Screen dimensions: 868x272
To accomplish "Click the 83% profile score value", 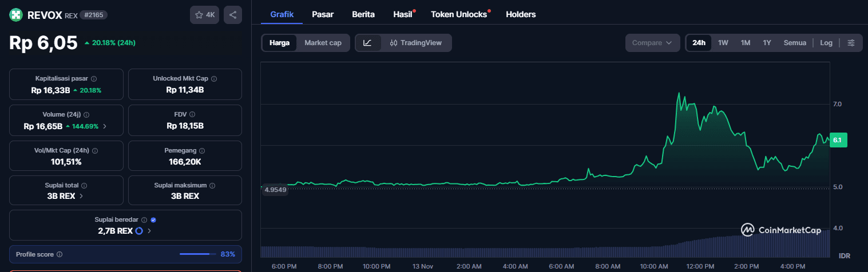I will click(x=228, y=254).
